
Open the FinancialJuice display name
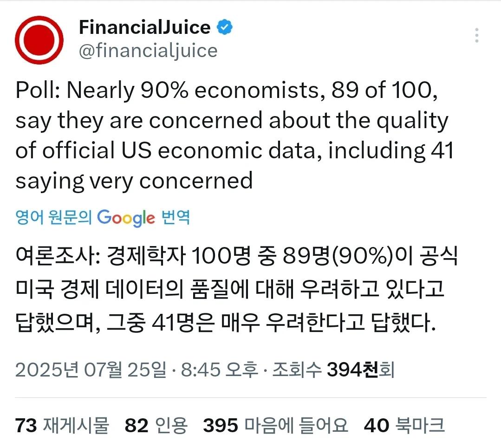click(145, 27)
